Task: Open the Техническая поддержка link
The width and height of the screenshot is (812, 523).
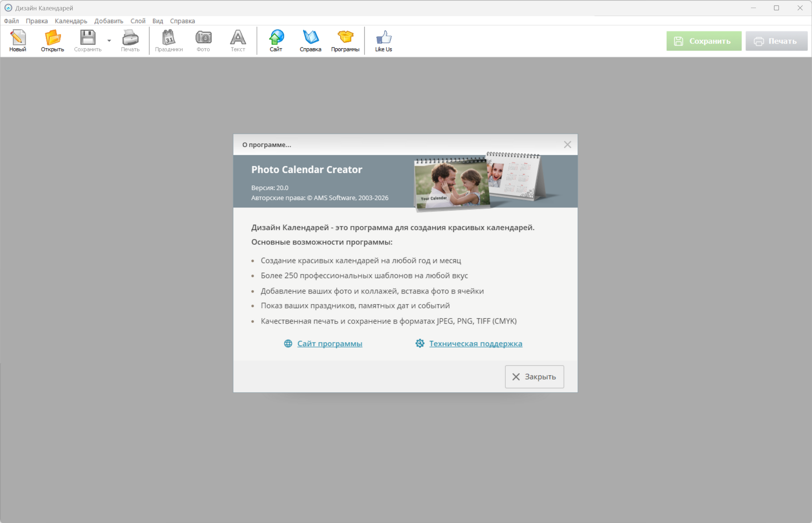Action: pyautogui.click(x=475, y=343)
